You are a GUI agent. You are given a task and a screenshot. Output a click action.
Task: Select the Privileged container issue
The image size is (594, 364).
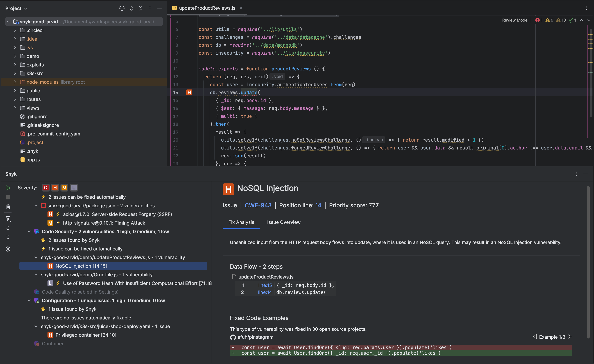click(x=86, y=335)
